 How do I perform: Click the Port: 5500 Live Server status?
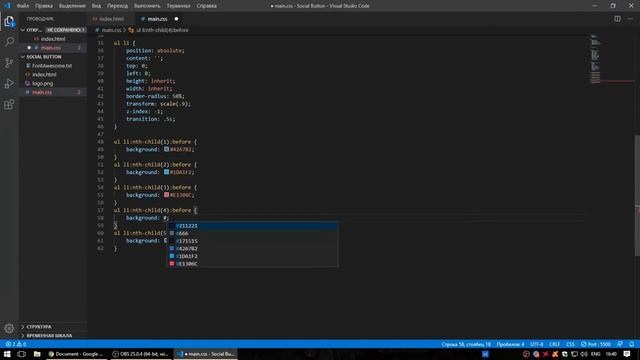coord(596,344)
